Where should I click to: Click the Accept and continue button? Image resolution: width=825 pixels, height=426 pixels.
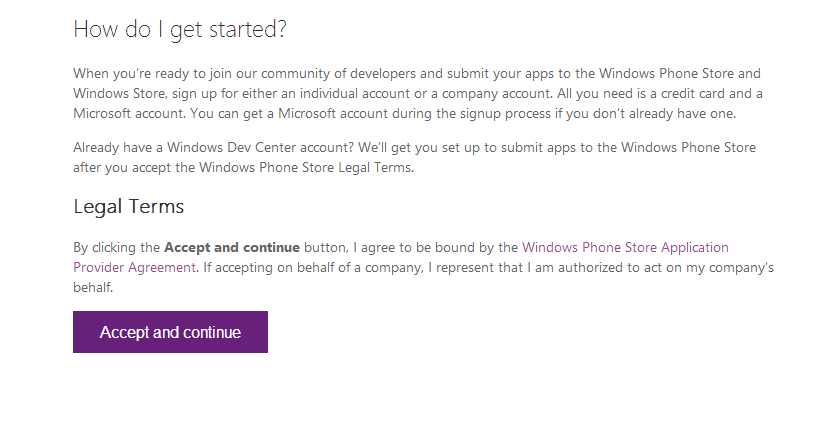pos(170,332)
